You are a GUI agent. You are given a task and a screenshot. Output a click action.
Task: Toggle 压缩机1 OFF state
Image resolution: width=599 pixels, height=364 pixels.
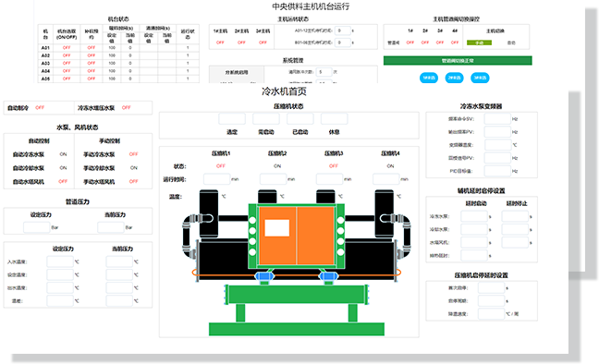tap(221, 165)
